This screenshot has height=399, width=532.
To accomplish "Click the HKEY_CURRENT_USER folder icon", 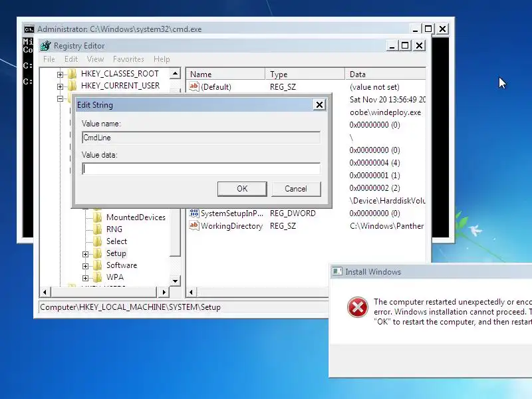I will coord(72,86).
